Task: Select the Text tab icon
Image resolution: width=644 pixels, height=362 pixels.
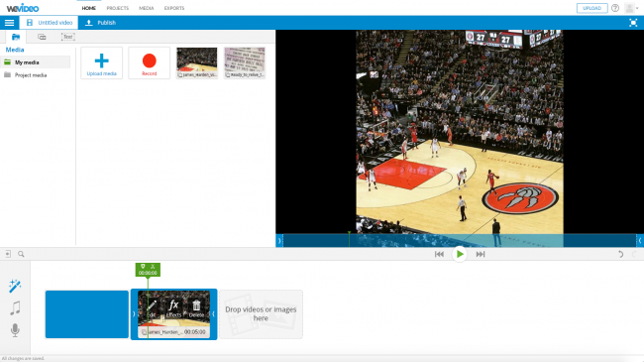Action: 67,37
